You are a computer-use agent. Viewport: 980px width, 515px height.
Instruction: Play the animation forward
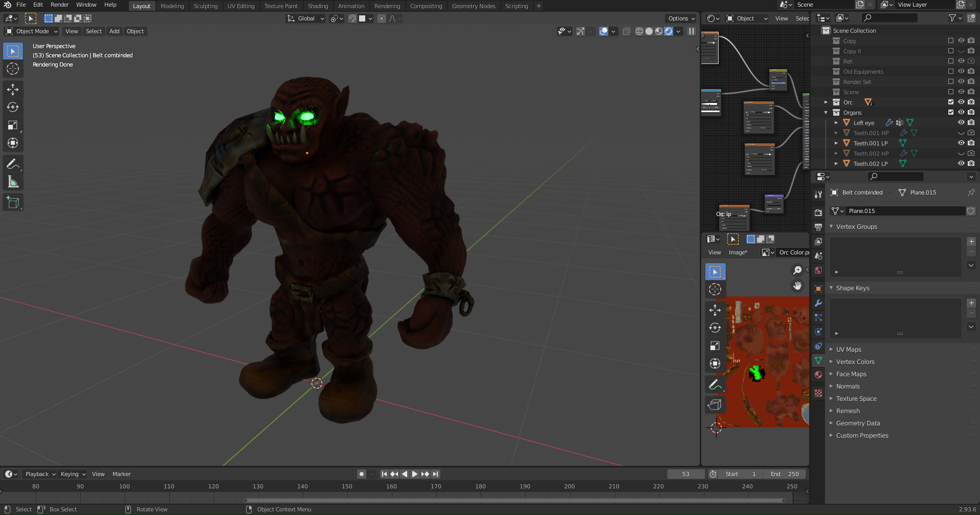[415, 474]
